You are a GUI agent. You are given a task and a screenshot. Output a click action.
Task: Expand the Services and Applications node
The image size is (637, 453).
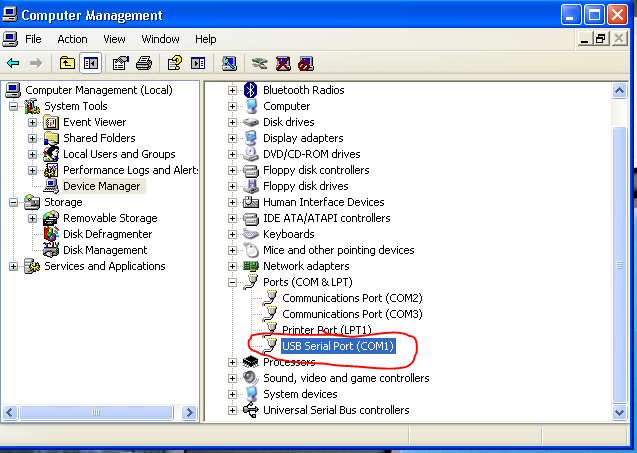coord(13,267)
